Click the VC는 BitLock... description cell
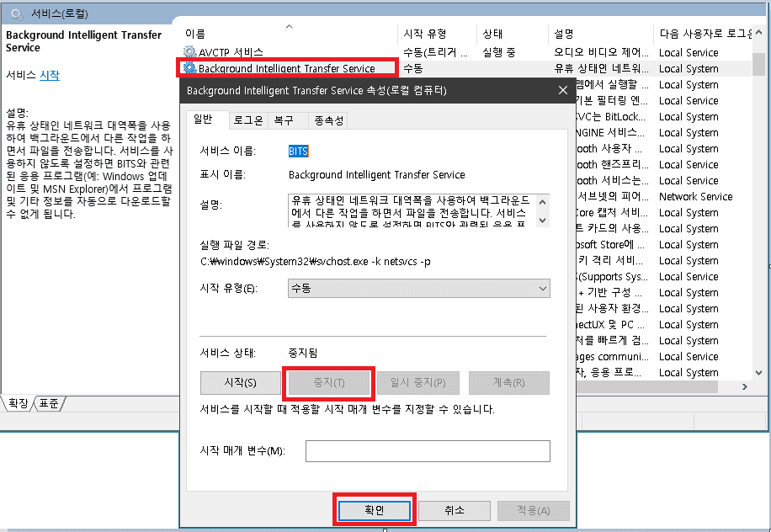 tap(611, 116)
